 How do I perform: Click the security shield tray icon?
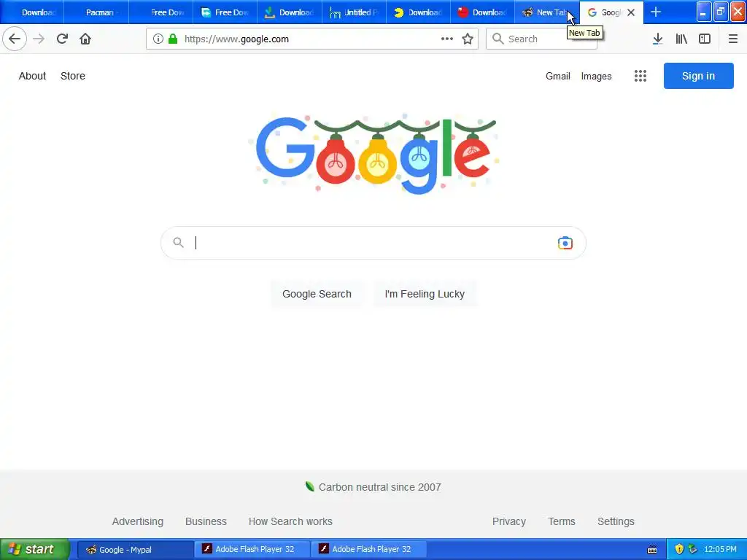tap(679, 550)
